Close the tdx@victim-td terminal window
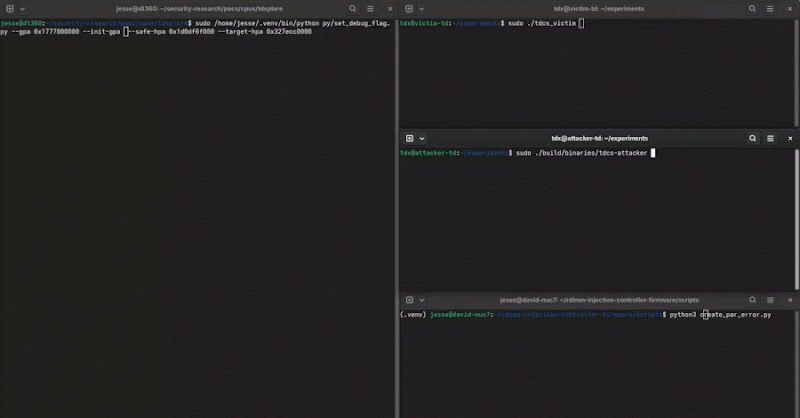Image resolution: width=800 pixels, height=418 pixels. click(790, 9)
